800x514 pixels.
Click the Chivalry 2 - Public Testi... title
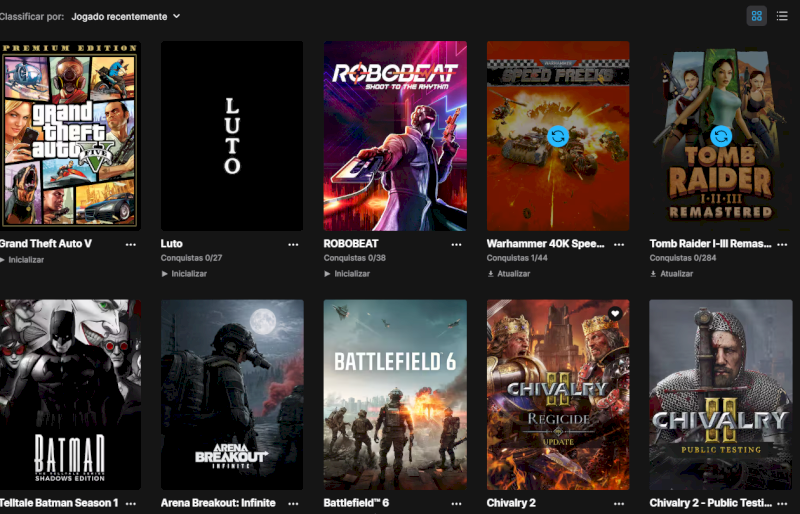[x=710, y=503]
